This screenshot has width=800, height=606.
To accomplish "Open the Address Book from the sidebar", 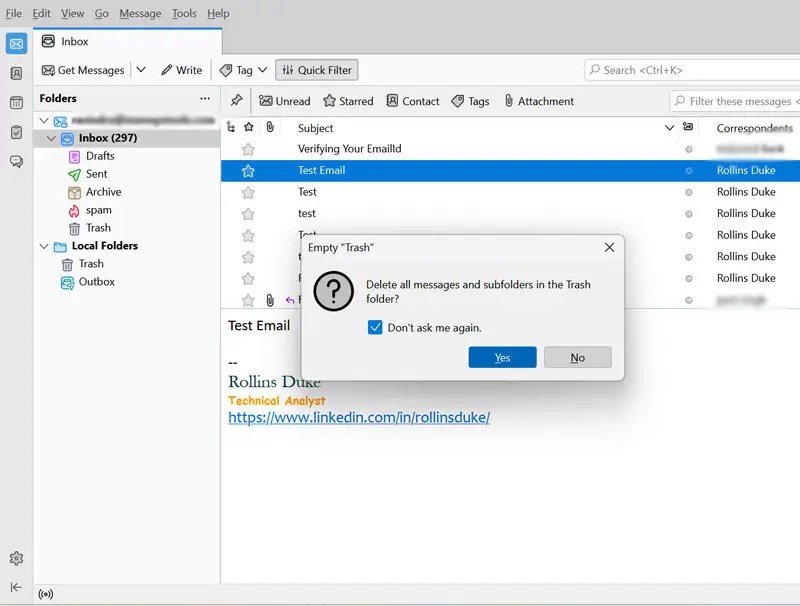I will click(16, 75).
